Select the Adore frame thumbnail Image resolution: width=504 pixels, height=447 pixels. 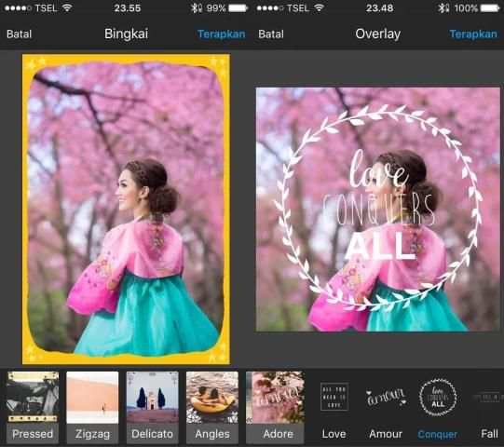click(x=275, y=398)
